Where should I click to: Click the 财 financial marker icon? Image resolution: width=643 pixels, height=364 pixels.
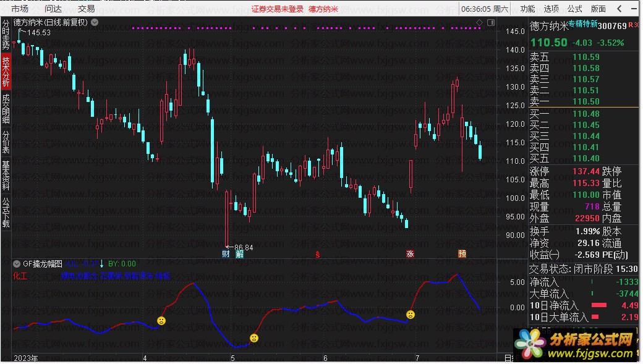(x=226, y=254)
